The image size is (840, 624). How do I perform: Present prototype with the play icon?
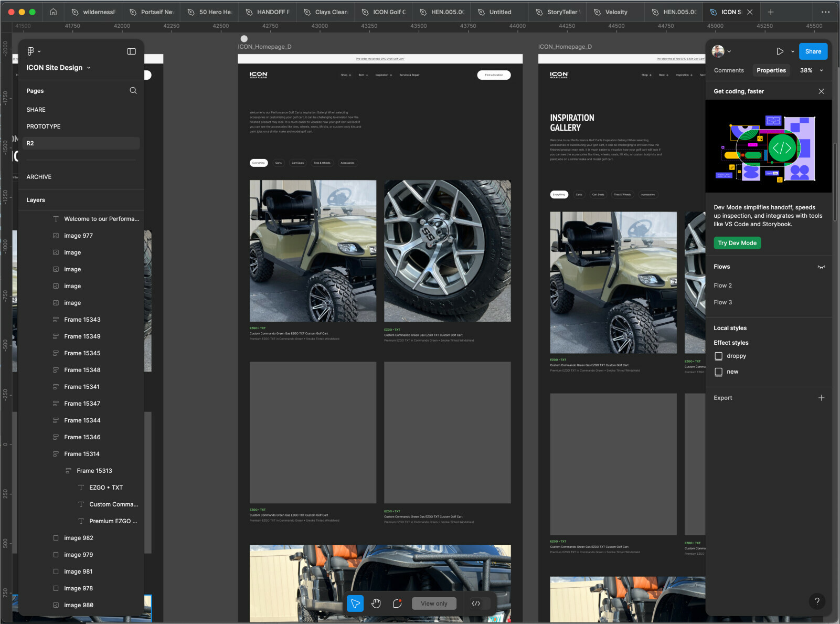click(780, 51)
